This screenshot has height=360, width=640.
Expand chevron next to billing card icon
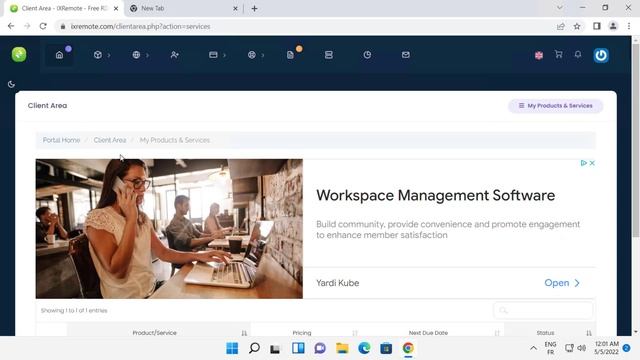coord(224,55)
